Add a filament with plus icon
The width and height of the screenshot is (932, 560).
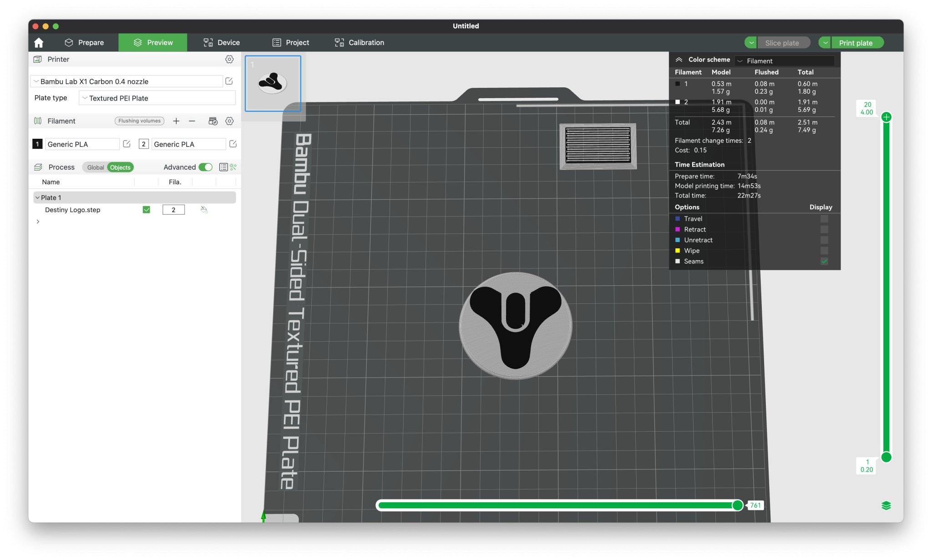coord(176,121)
